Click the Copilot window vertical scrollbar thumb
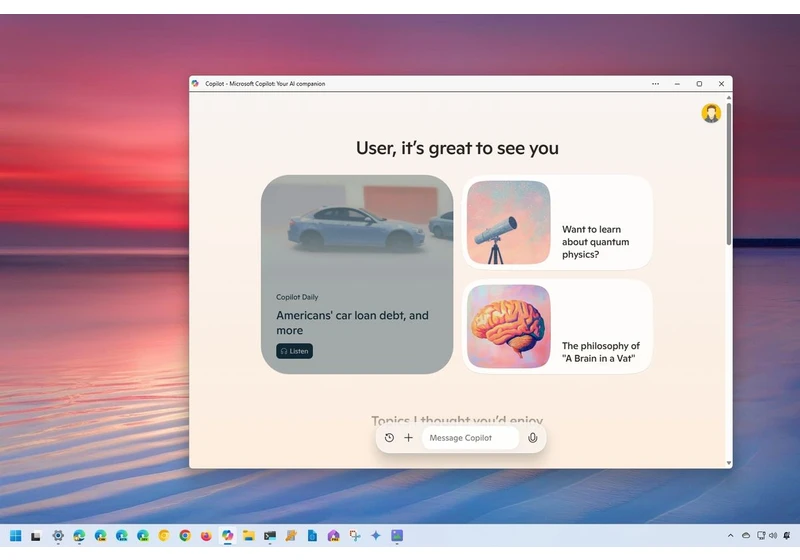 pyautogui.click(x=729, y=174)
